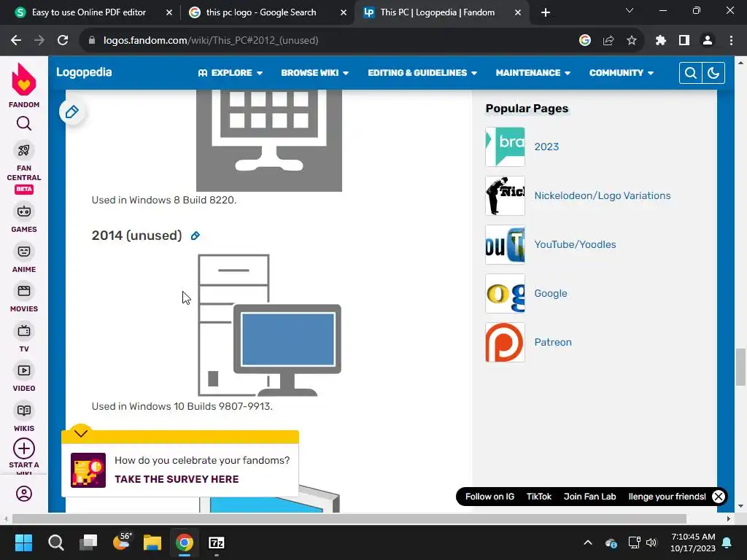Click the address bar URL field
This screenshot has width=747, height=560.
[329, 41]
